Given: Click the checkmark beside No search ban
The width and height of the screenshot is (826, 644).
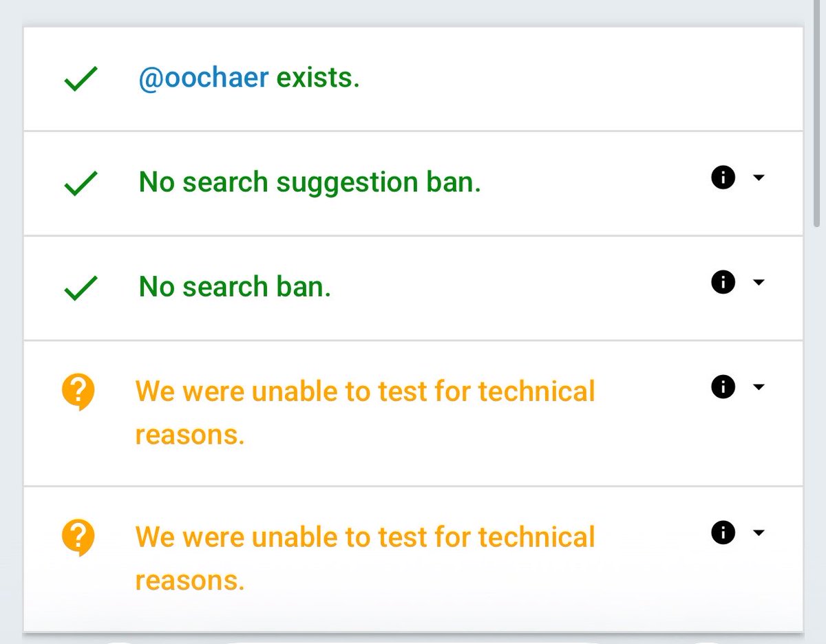Looking at the screenshot, I should click(81, 289).
